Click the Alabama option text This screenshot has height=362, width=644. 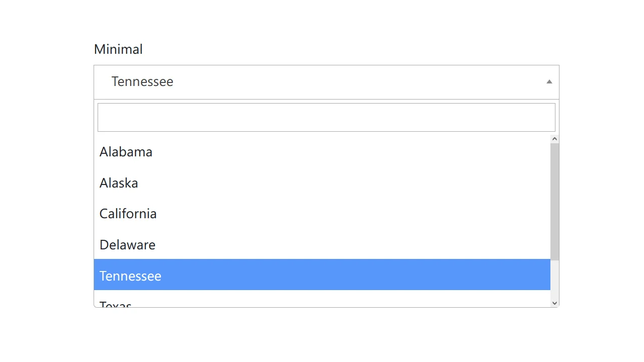click(126, 152)
